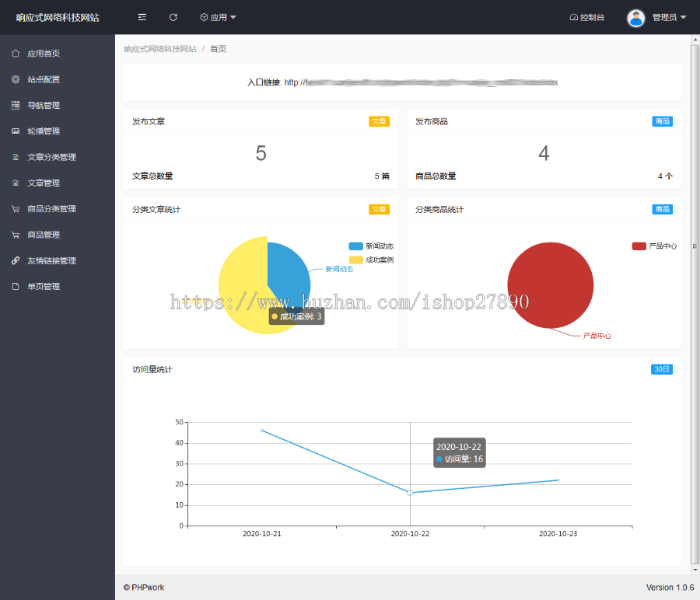This screenshot has width=700, height=600.
Task: Click the image icon beside 轮播管理
Action: point(16,131)
